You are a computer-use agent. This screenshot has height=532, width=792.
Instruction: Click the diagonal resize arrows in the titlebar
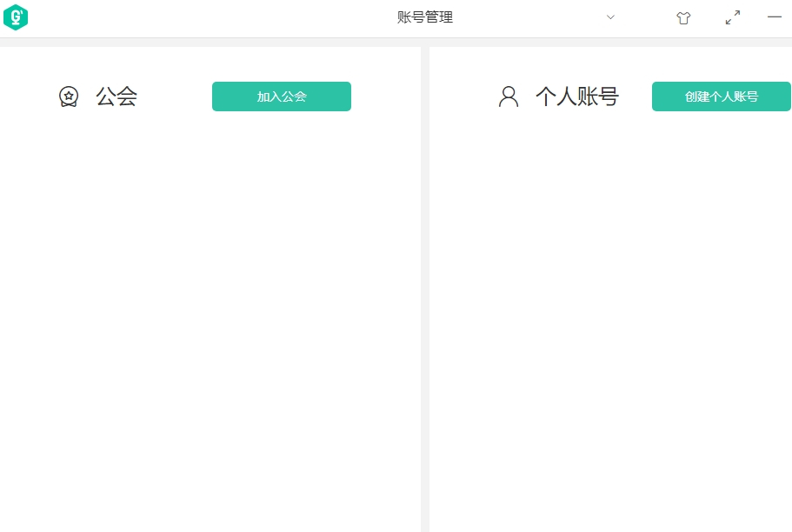732,17
